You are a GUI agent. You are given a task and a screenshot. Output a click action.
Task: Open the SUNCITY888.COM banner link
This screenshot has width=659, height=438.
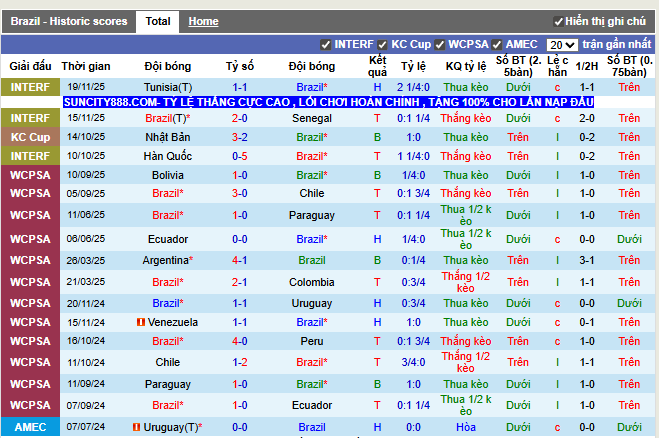pyautogui.click(x=328, y=102)
